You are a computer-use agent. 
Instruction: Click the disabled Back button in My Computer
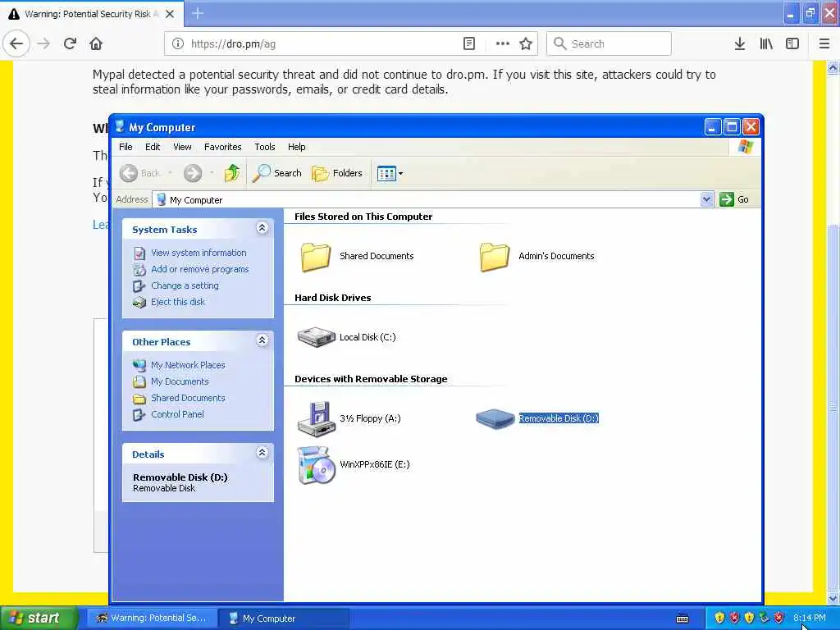pos(139,173)
